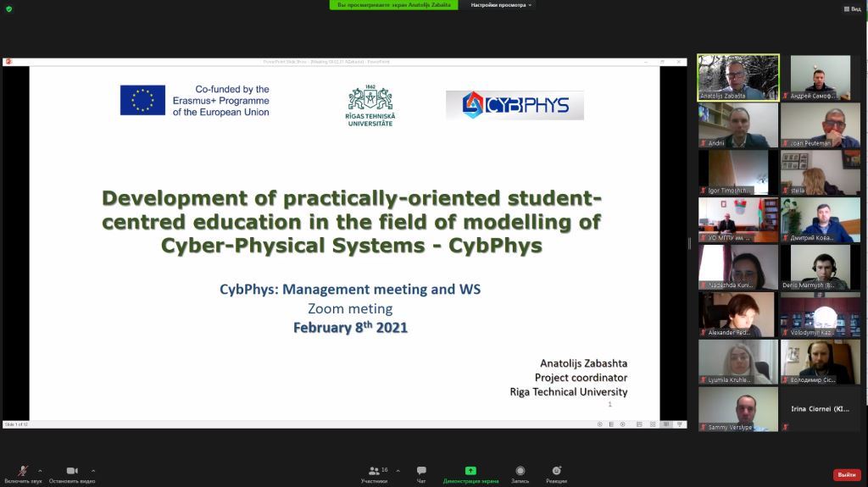Select Anatolijs Zabasta's video thumbnail
The width and height of the screenshot is (868, 487).
click(737, 78)
